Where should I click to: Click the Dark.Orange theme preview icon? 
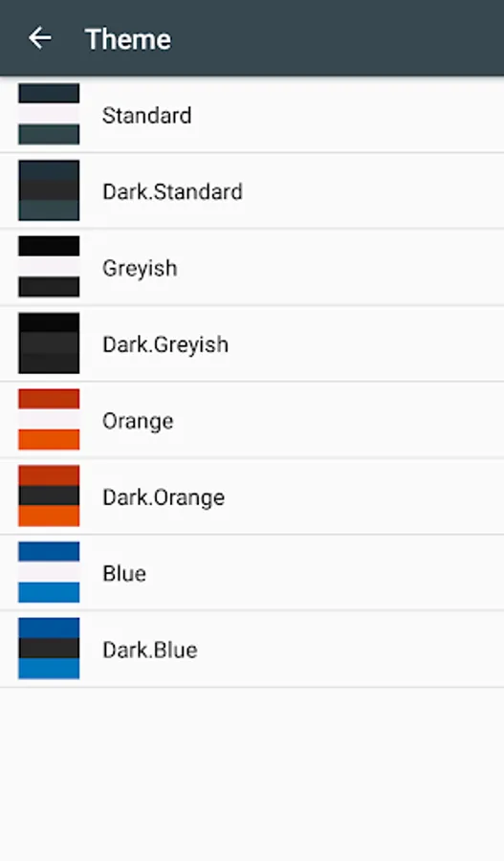(49, 496)
